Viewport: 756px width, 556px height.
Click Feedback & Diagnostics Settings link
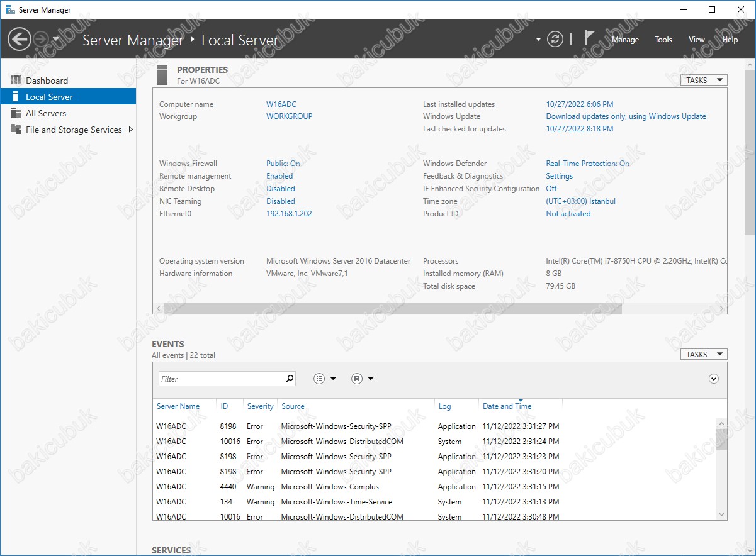click(x=560, y=176)
